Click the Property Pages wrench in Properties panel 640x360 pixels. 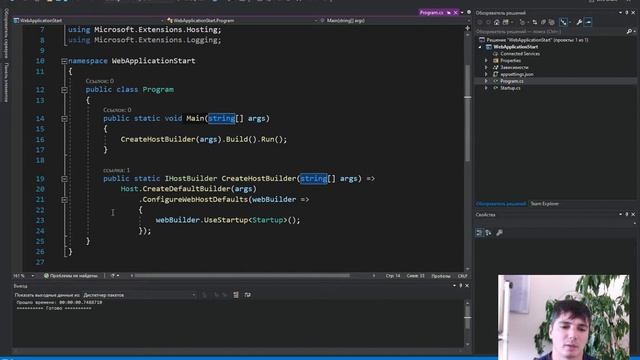(499, 233)
